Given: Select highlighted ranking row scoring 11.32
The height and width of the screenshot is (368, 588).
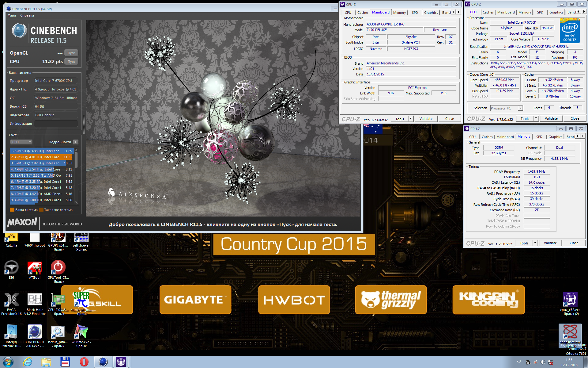Looking at the screenshot, I should 42,157.
